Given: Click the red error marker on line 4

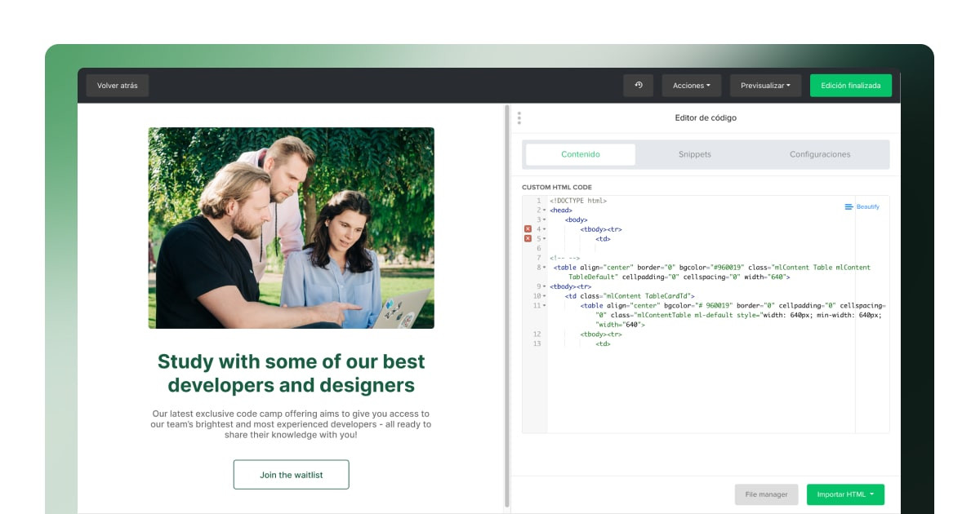Looking at the screenshot, I should tap(528, 228).
